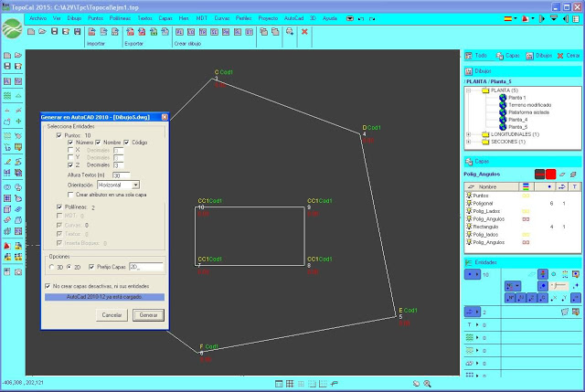The image size is (585, 392).
Task: Open the Polilíneas menu
Action: point(120,18)
